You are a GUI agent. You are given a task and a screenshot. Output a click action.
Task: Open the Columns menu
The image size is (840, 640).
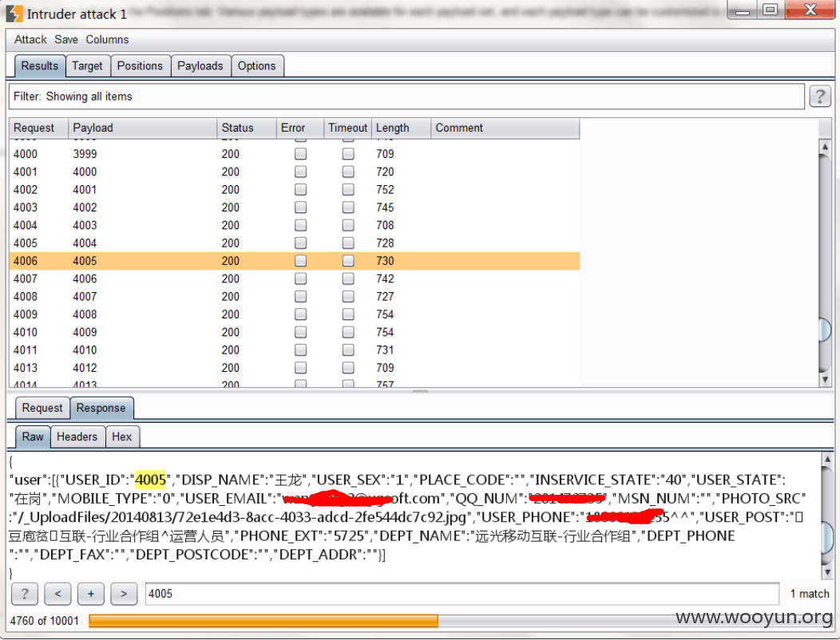[x=107, y=40]
